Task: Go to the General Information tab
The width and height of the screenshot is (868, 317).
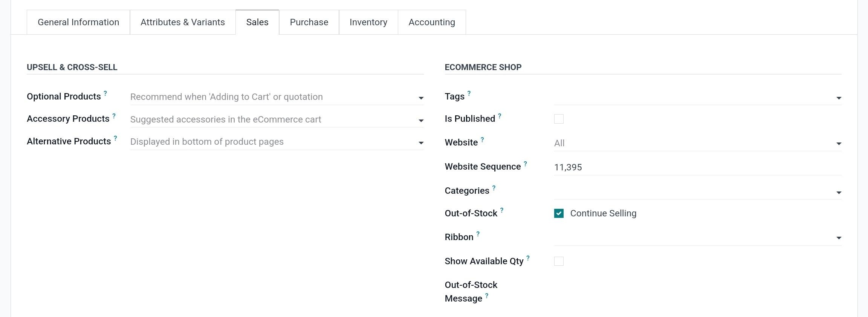Action: (78, 22)
